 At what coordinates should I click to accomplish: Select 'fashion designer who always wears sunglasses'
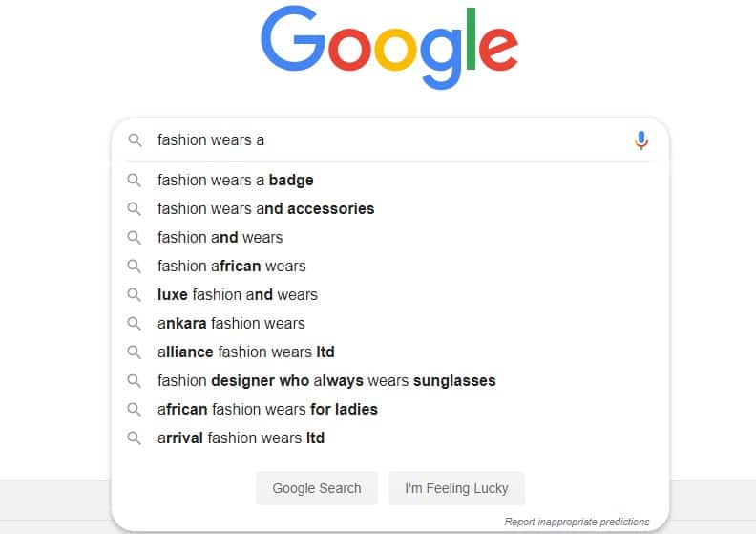click(x=326, y=380)
